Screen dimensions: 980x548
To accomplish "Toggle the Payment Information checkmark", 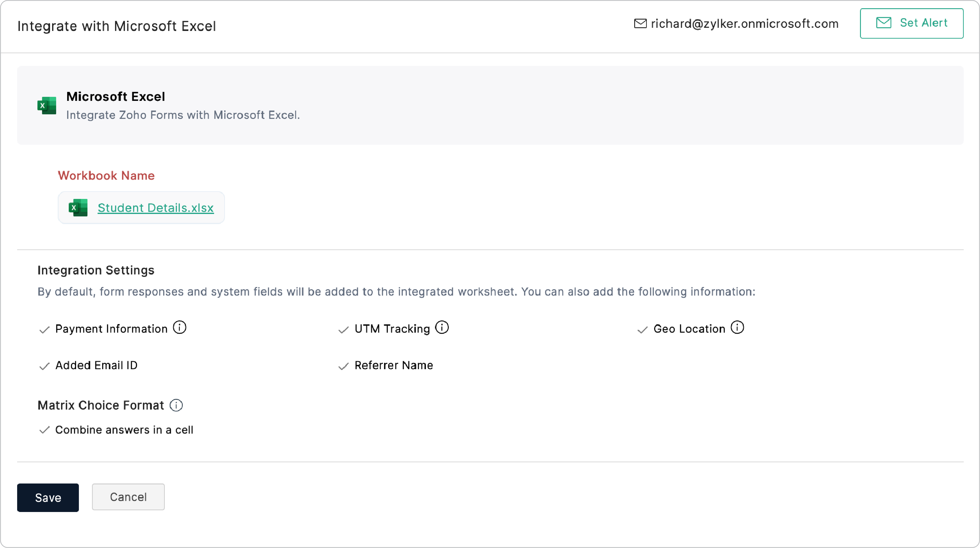I will 44,329.
